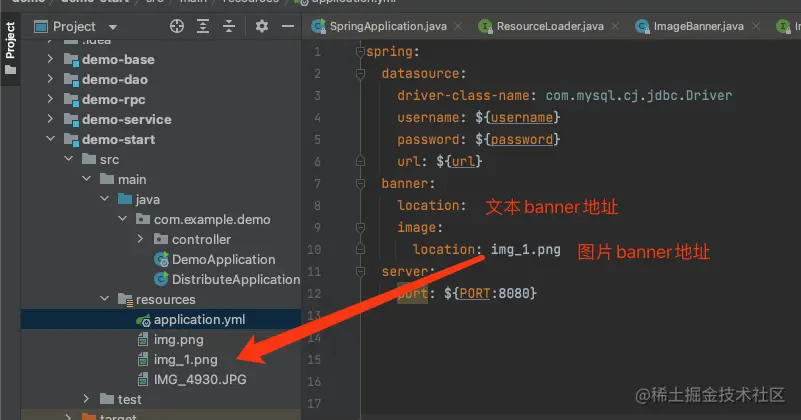Select demo-rpc in project tree
801x420 pixels.
click(113, 99)
